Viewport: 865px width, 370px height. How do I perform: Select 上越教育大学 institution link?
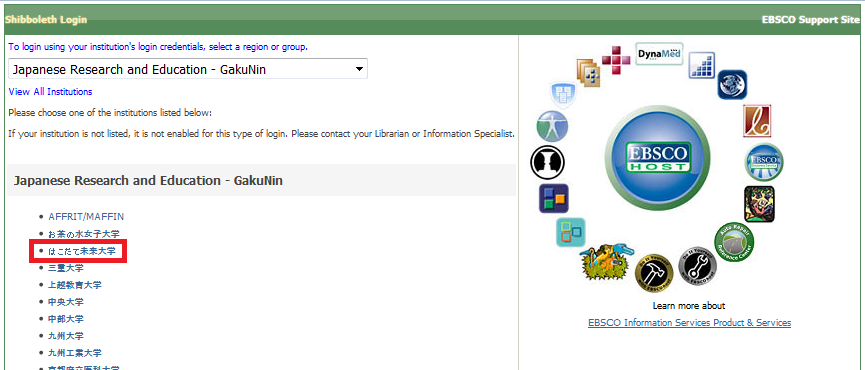[x=75, y=285]
